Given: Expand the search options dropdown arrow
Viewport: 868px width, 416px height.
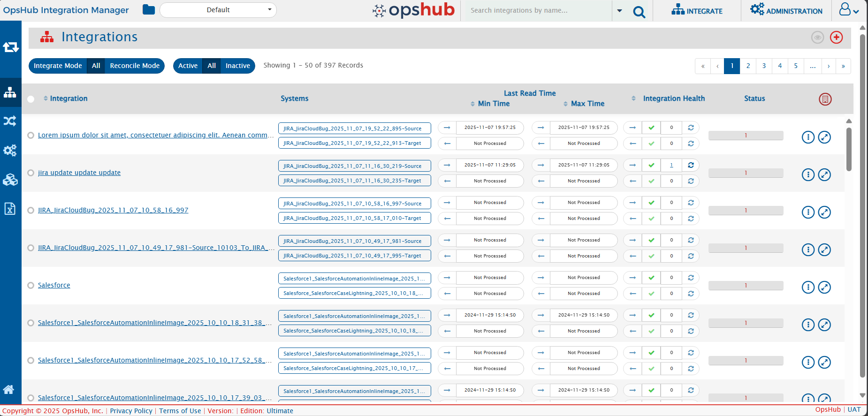Looking at the screenshot, I should 619,11.
